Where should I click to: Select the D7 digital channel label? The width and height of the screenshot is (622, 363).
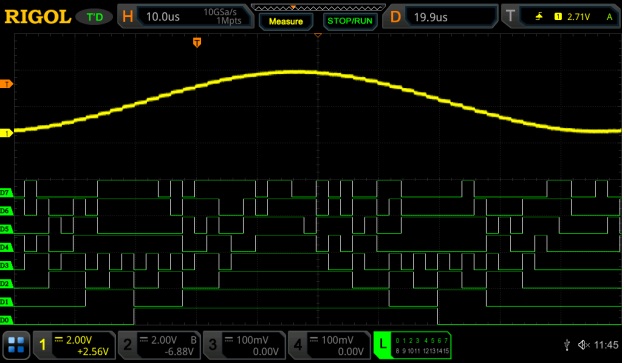(6, 193)
